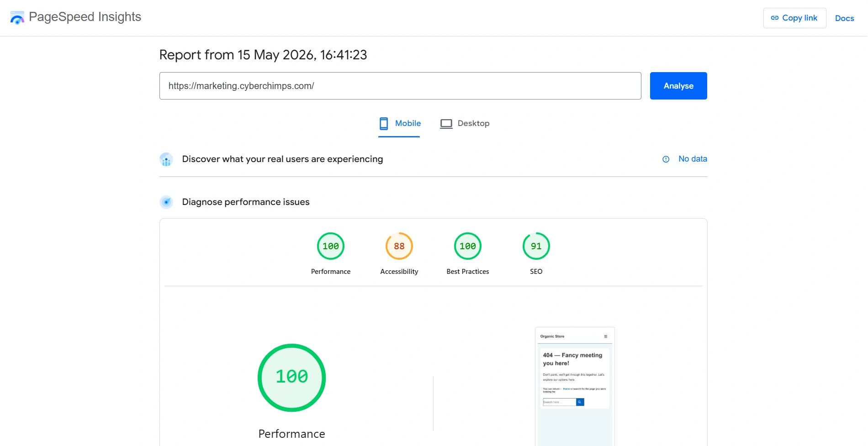Click the Performance label under small gauge
Screen dimensions: 868x446
[x=331, y=272]
